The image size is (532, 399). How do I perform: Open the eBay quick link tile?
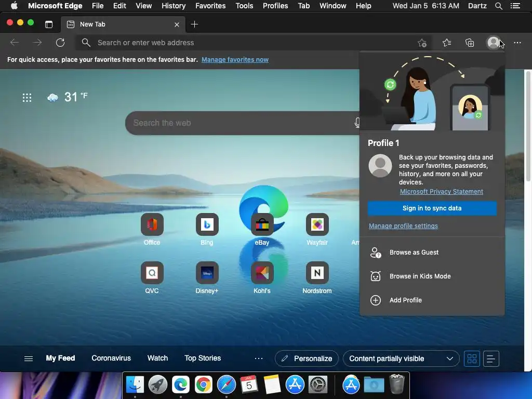tap(262, 224)
